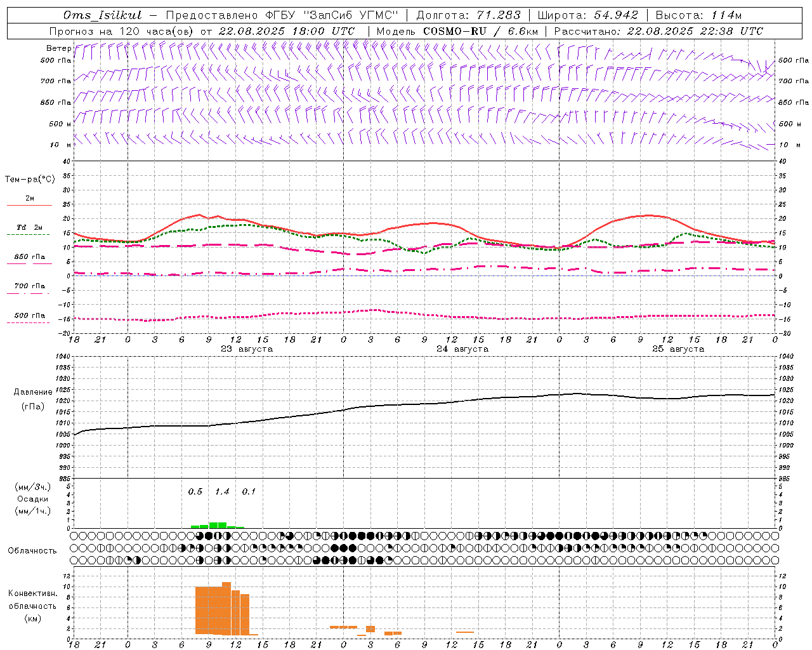Click the solid red 2м legend line
Image resolution: width=812 pixels, height=650 pixels.
point(29,205)
